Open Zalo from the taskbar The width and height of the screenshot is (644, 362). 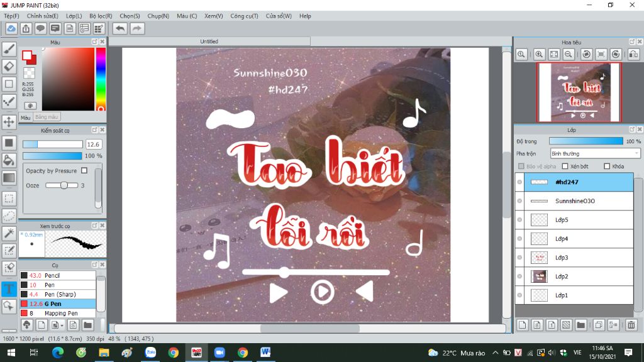(x=151, y=353)
